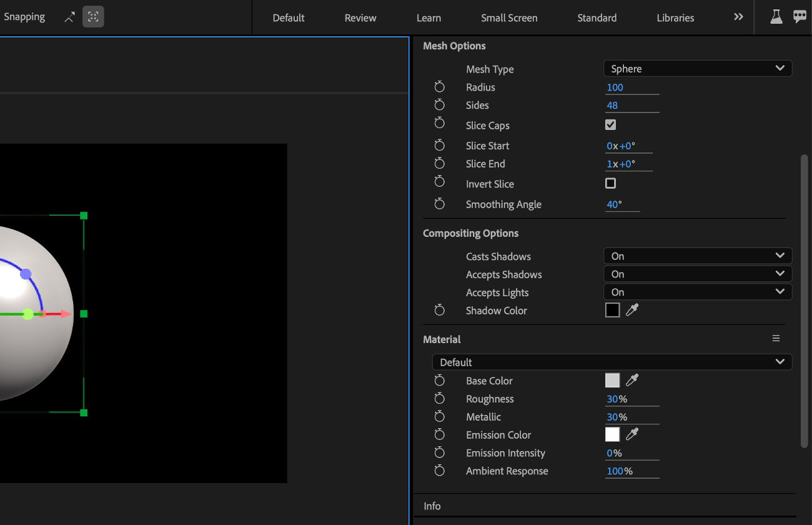The height and width of the screenshot is (525, 812).
Task: Click the Slice Start stopwatch icon
Action: (440, 145)
